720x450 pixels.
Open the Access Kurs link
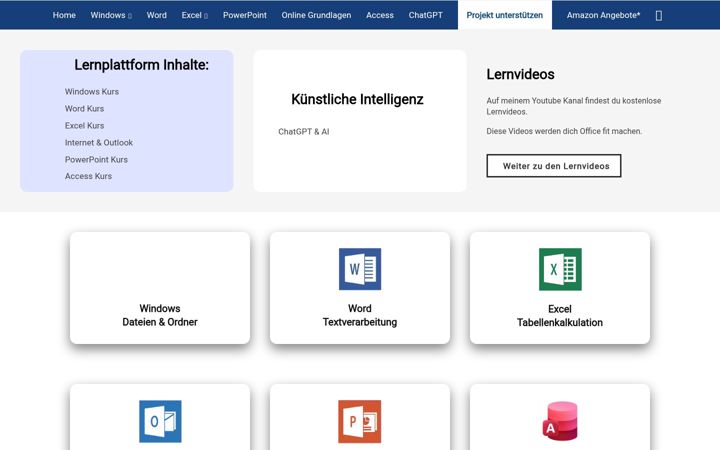(88, 176)
